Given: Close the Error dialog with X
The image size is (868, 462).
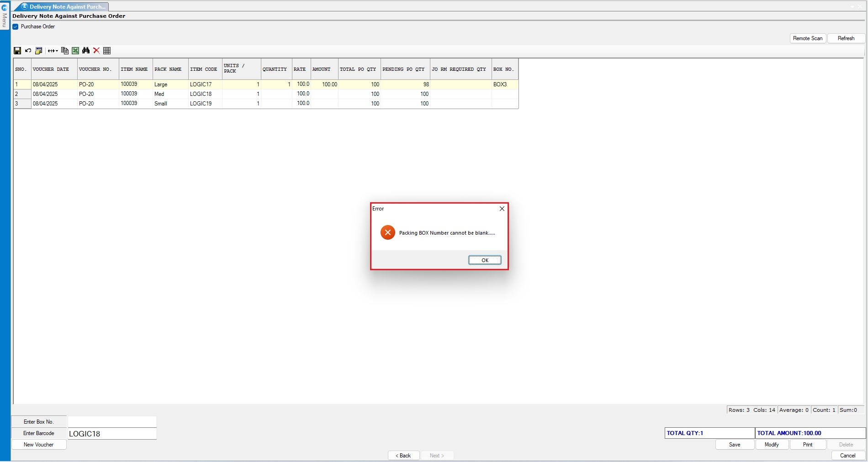Looking at the screenshot, I should [502, 209].
